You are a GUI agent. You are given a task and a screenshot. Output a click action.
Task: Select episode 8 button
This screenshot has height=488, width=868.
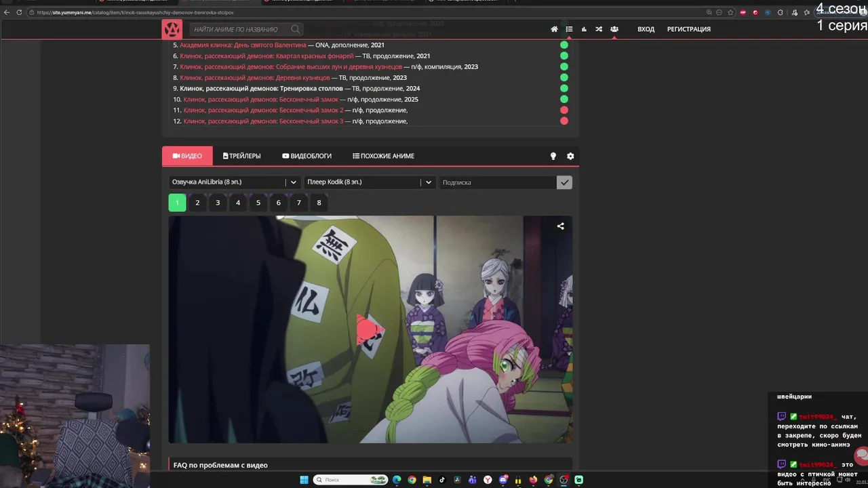tap(319, 203)
